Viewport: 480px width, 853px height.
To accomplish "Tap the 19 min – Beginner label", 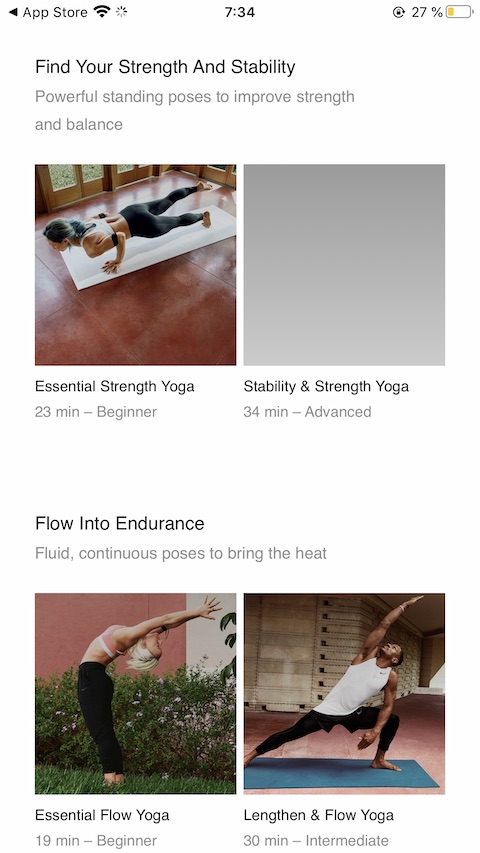I will [96, 840].
